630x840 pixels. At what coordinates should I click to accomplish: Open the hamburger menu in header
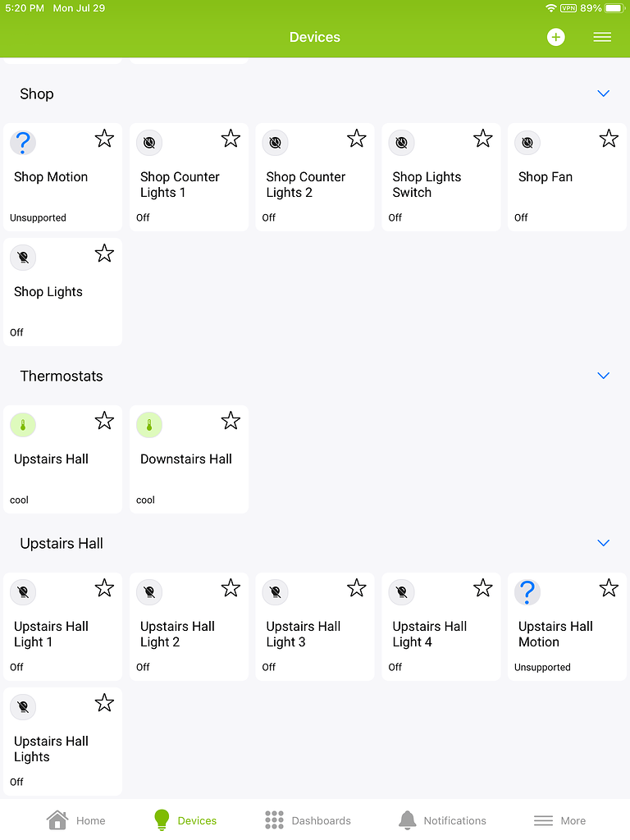[602, 37]
